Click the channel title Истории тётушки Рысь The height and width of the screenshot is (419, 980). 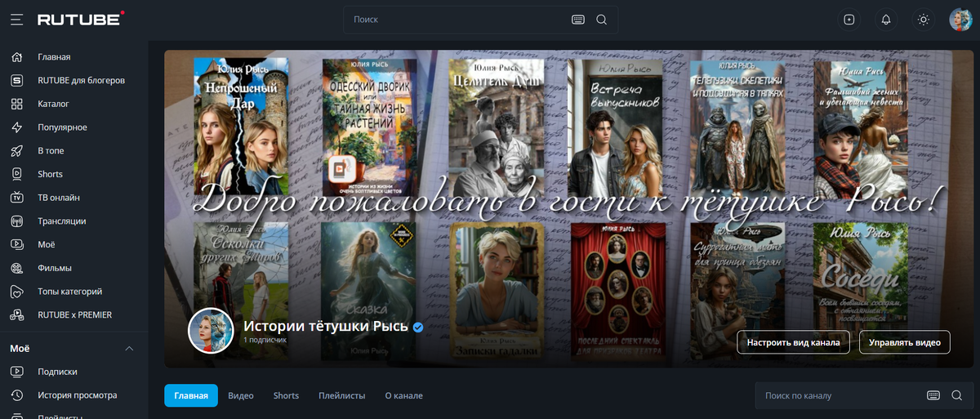click(324, 327)
